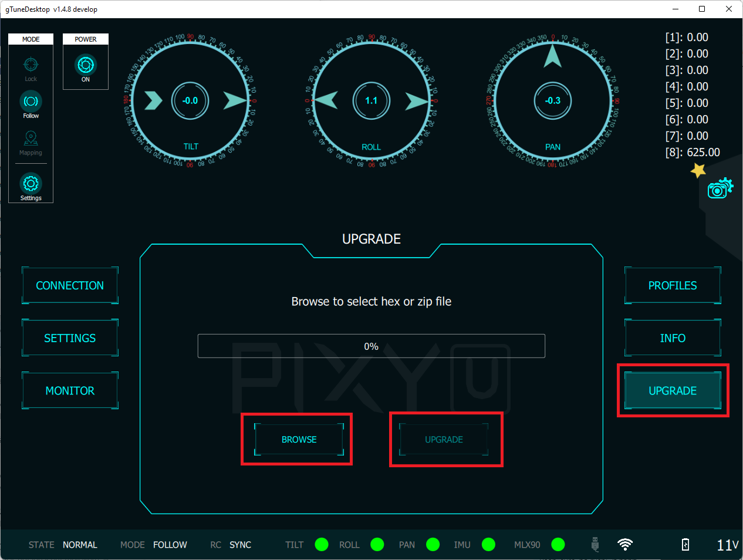Screen dimensions: 743x560
Task: Select the Mapping mode icon
Action: click(31, 139)
